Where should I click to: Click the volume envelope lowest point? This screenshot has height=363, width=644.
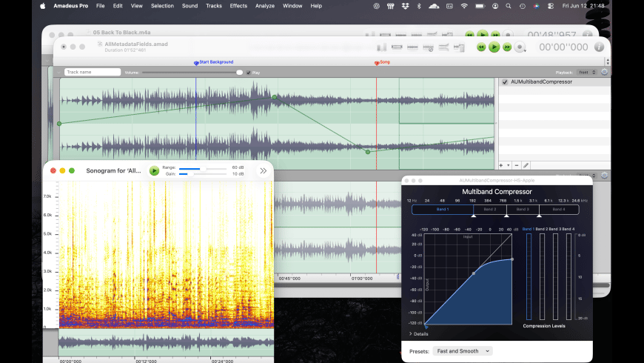[x=368, y=152]
